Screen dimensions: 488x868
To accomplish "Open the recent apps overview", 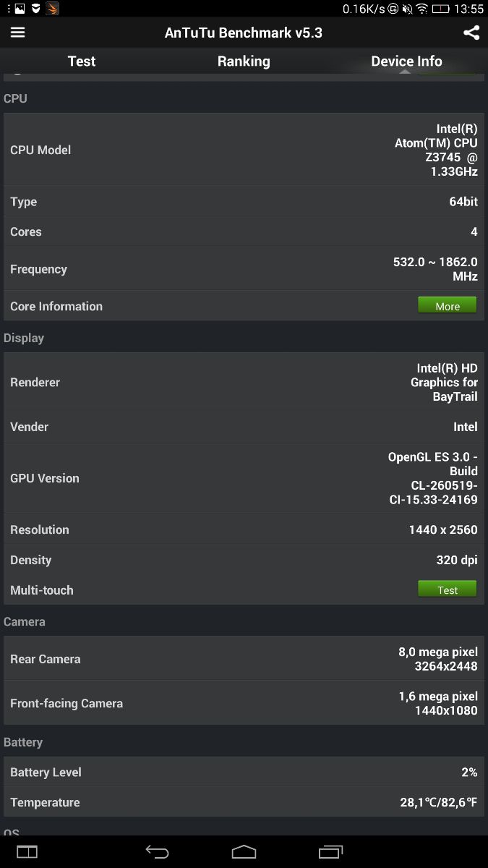I will 330,851.
